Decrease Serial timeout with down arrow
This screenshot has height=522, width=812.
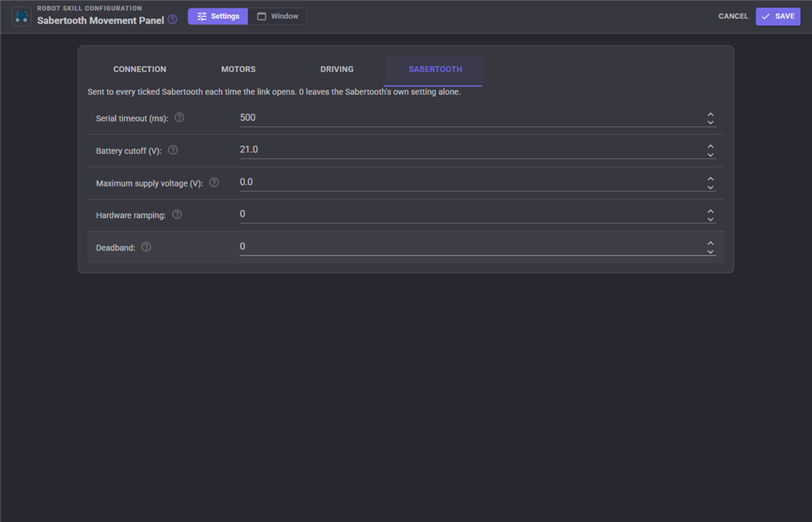coord(710,122)
